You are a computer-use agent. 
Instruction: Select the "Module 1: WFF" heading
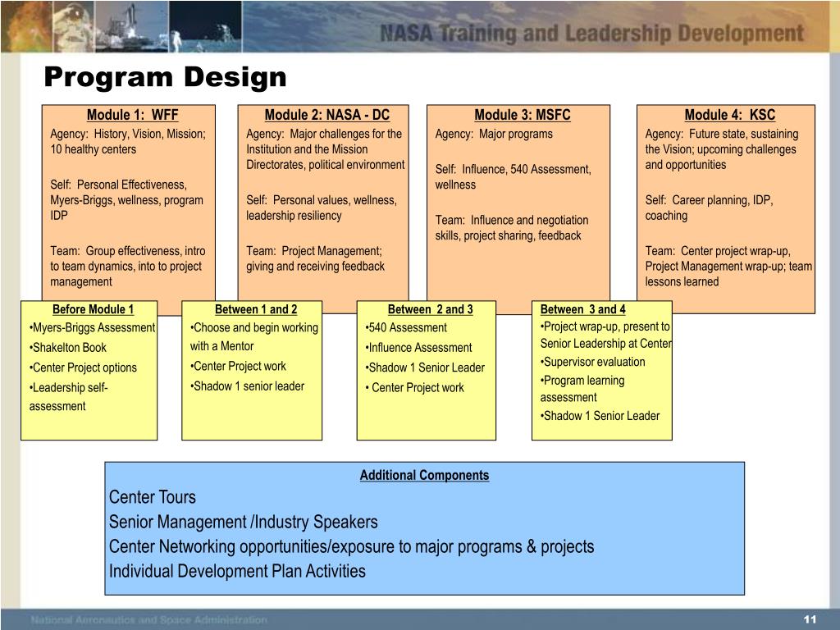(x=132, y=115)
